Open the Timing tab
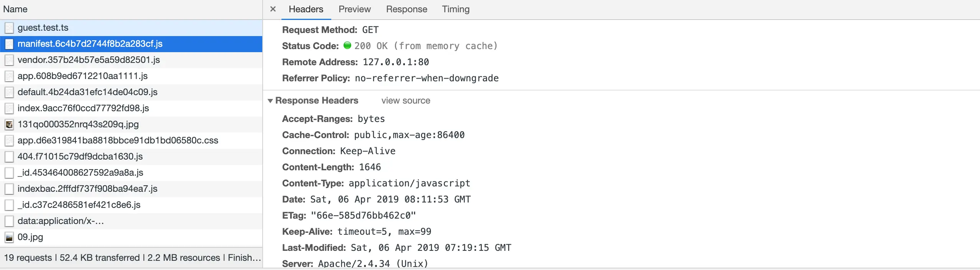 [x=455, y=9]
